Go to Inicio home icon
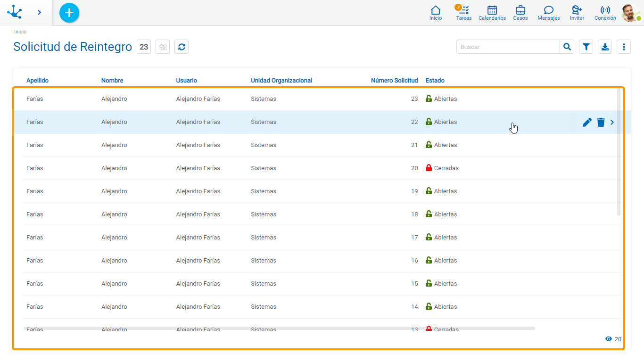 436,13
